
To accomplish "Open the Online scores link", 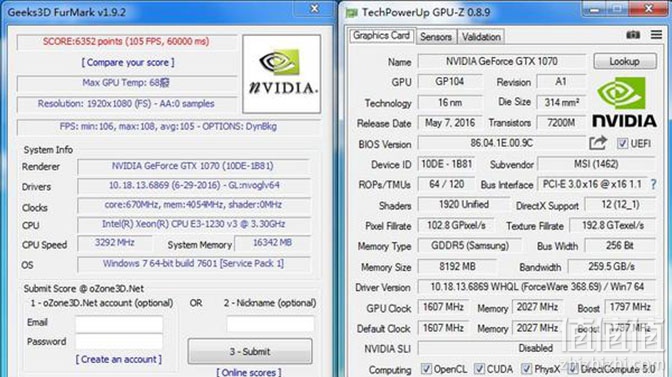I will (x=249, y=372).
